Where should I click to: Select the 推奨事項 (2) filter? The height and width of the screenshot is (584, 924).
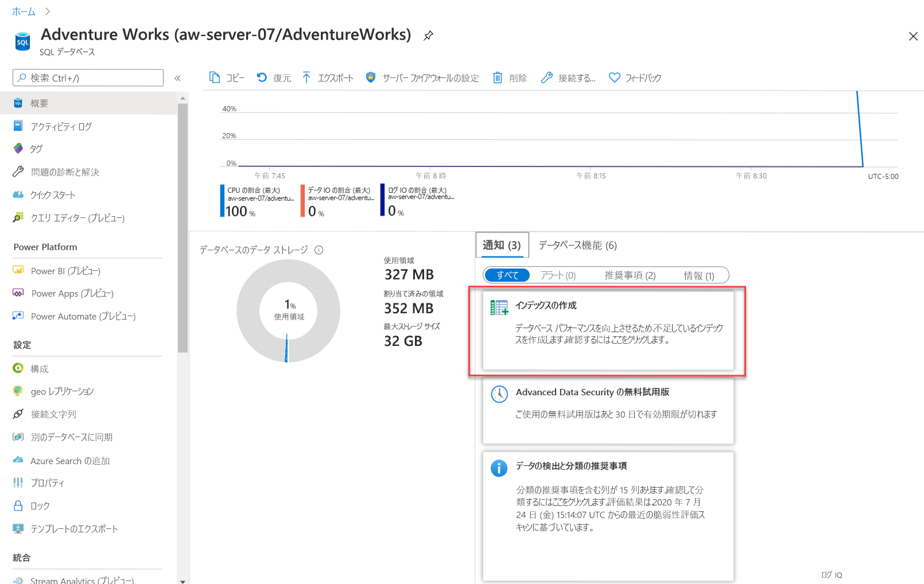pyautogui.click(x=630, y=275)
